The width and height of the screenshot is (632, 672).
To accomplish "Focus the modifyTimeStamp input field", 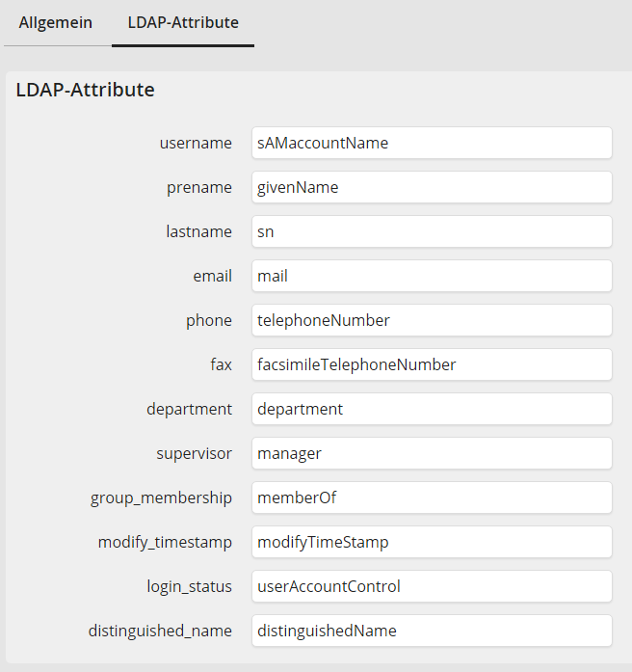I will [432, 542].
